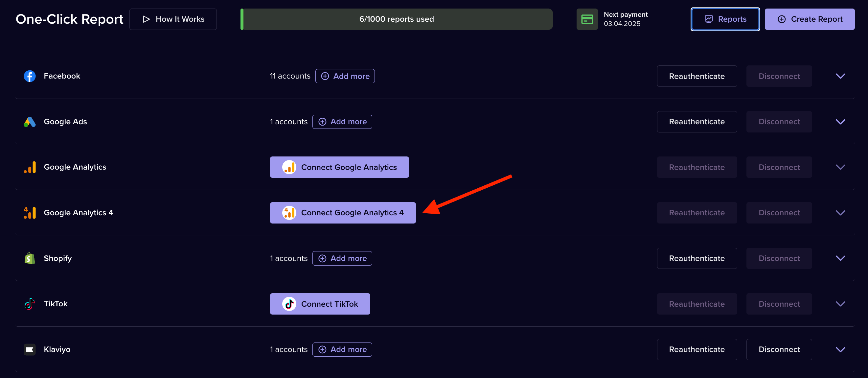Viewport: 868px width, 378px height.
Task: Click the TikTok icon inside Connect TikTok button
Action: (x=289, y=304)
